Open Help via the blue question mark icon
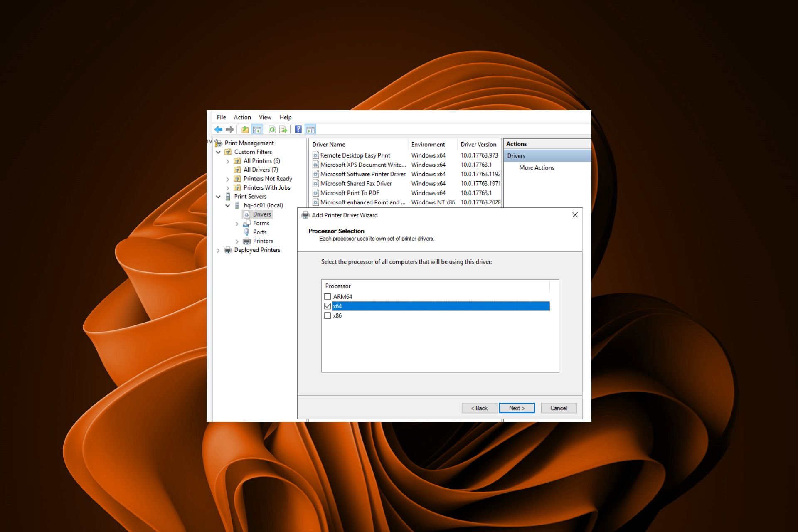The width and height of the screenshot is (798, 532). tap(298, 130)
